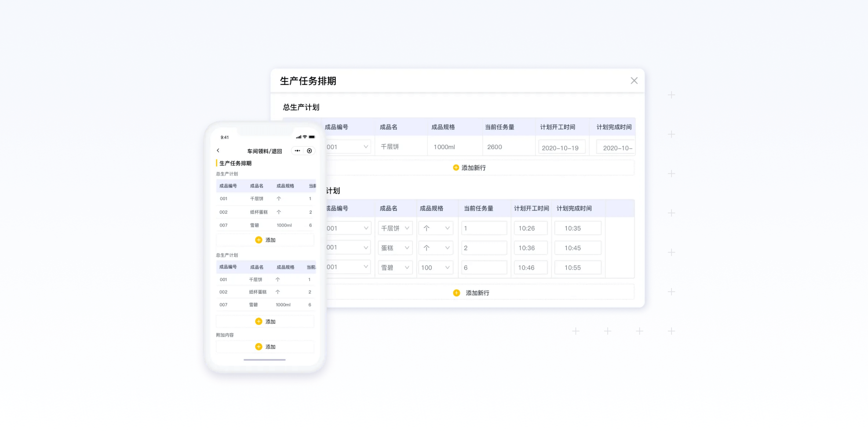
Task: Tap the target circle icon in phone header
Action: (310, 151)
